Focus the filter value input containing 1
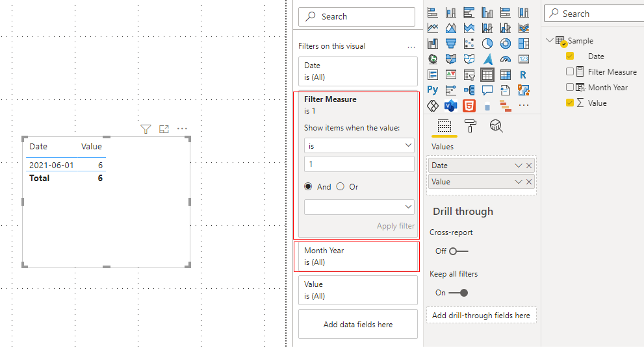 point(359,164)
